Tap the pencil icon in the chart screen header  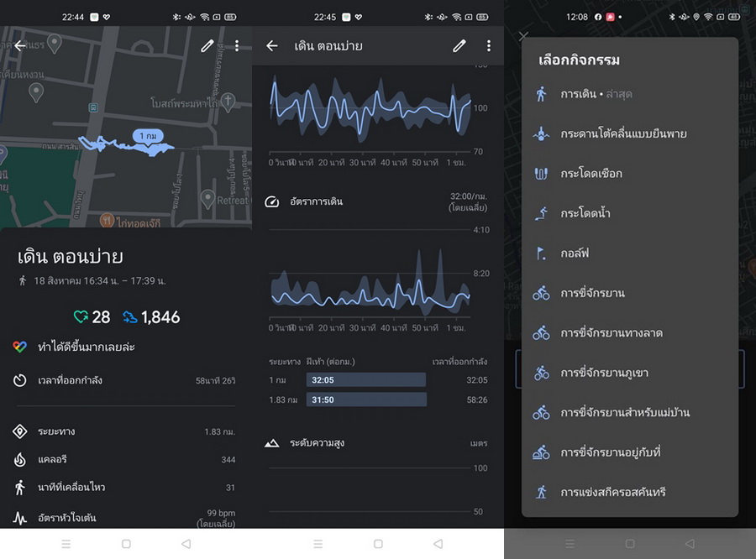pos(459,46)
